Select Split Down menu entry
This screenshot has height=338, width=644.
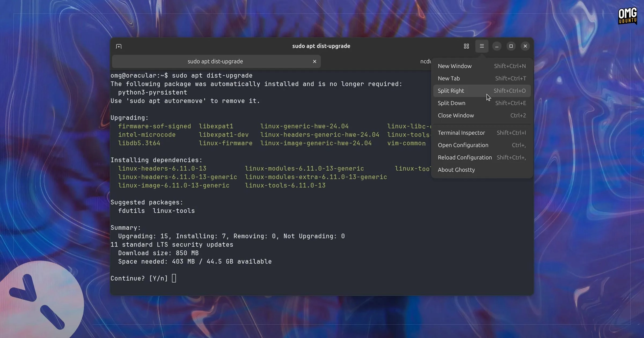pyautogui.click(x=482, y=103)
